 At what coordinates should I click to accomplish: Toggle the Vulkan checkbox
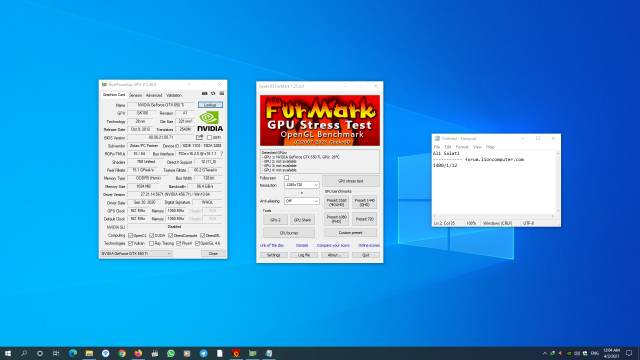point(131,243)
